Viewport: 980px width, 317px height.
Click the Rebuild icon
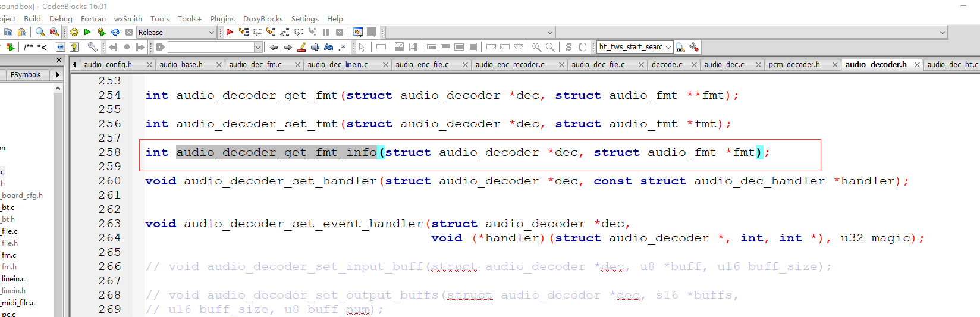point(115,32)
